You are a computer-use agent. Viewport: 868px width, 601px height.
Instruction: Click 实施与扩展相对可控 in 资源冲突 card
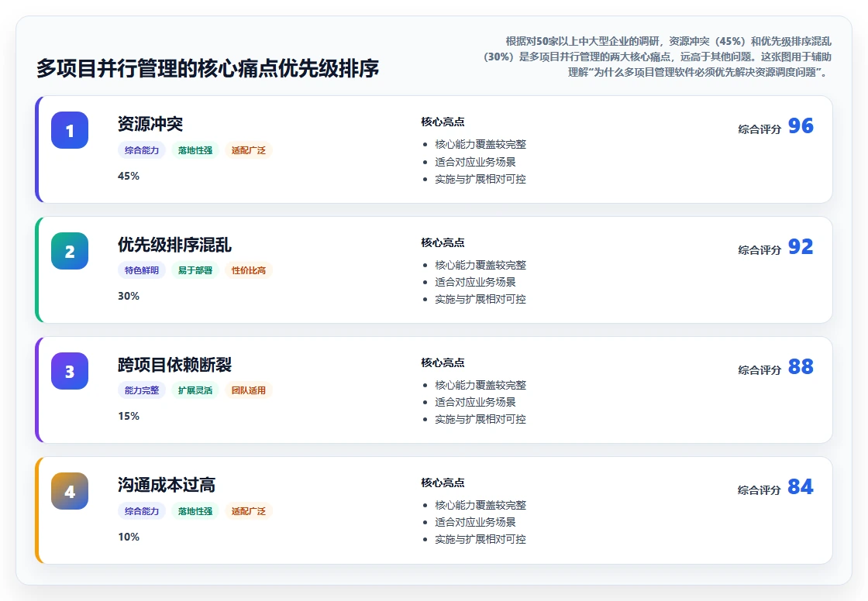480,180
